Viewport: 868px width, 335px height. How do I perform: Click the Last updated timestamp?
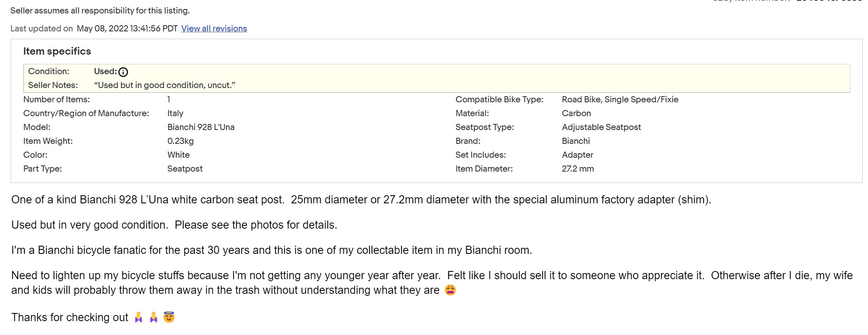tap(127, 29)
